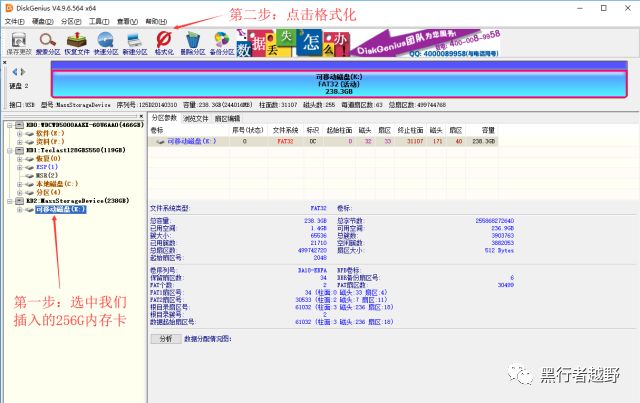Select 可移动磁盘(K:) in the disk tree
This screenshot has height=403, width=640.
60,210
